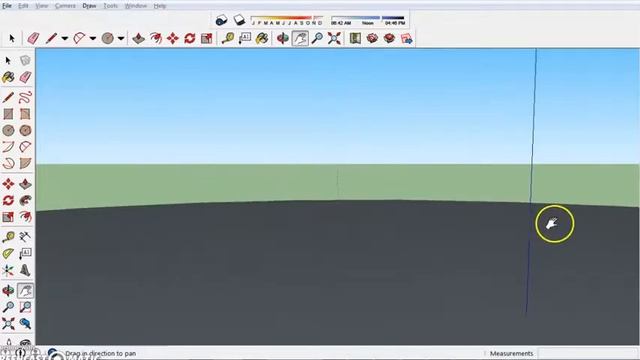The image size is (640, 360).
Task: Select the Polygon tool
Action: pos(25,130)
